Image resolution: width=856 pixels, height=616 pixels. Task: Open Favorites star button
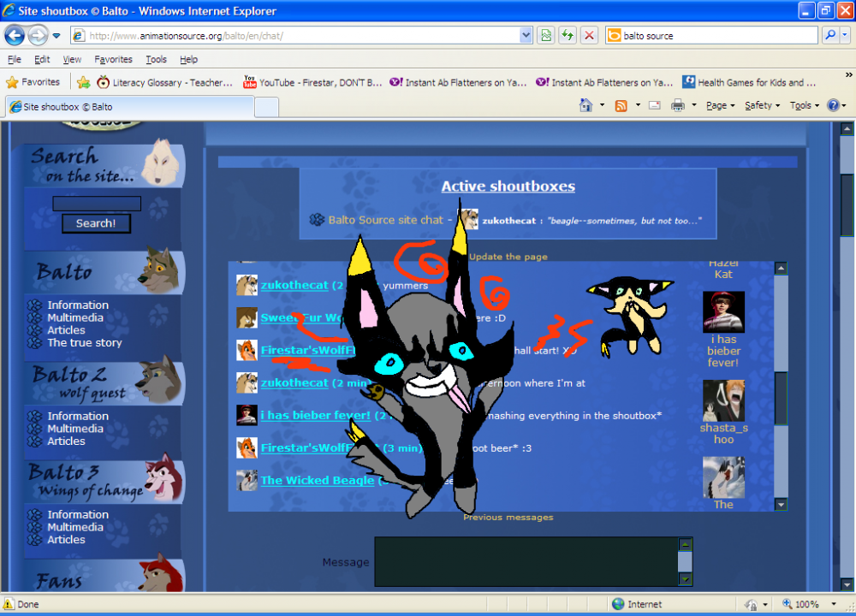[x=33, y=82]
